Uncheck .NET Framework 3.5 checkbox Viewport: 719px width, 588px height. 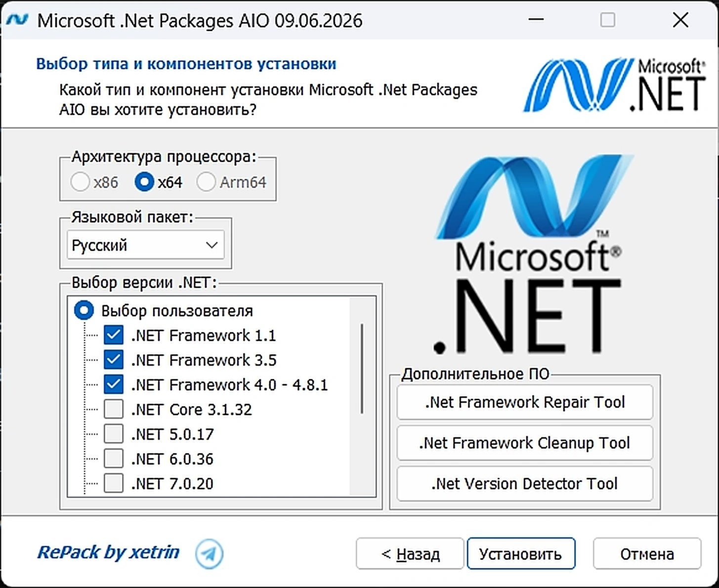[x=114, y=360]
